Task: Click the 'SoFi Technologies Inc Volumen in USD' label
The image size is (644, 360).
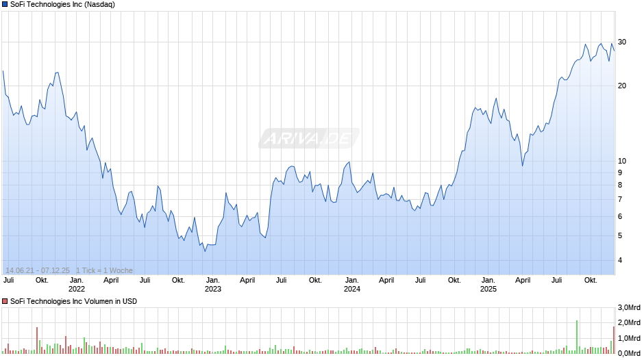Action: click(x=73, y=301)
